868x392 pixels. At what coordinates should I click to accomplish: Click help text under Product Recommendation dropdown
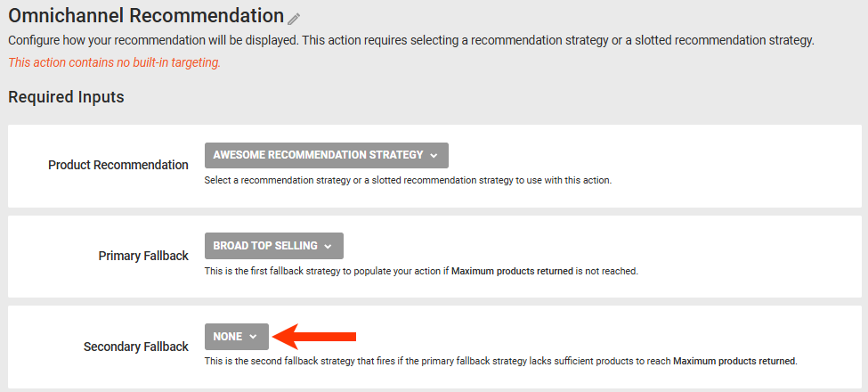[408, 180]
